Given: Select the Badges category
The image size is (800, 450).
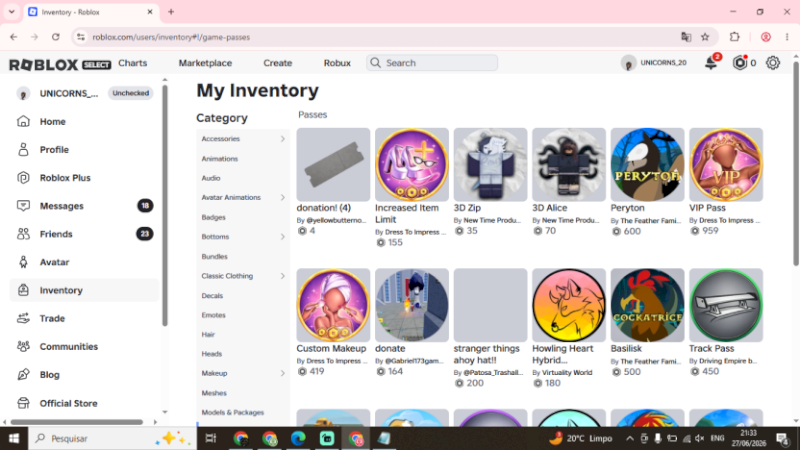Looking at the screenshot, I should (213, 217).
